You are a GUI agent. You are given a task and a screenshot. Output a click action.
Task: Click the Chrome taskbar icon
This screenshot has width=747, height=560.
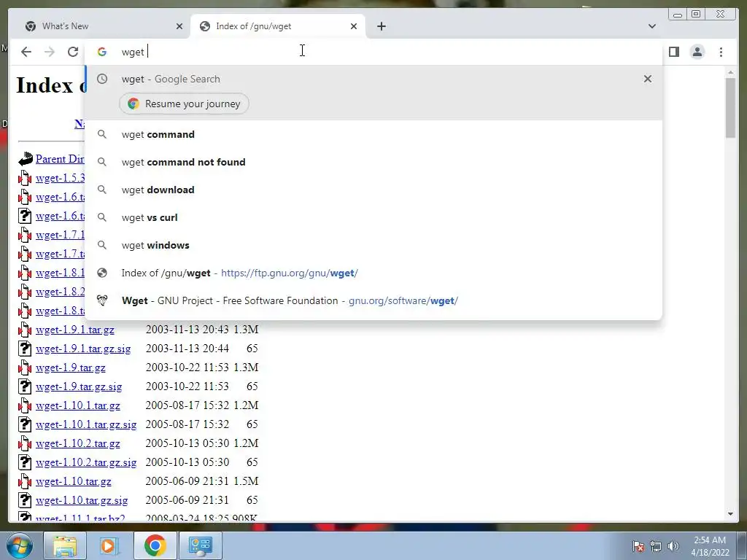(155, 545)
